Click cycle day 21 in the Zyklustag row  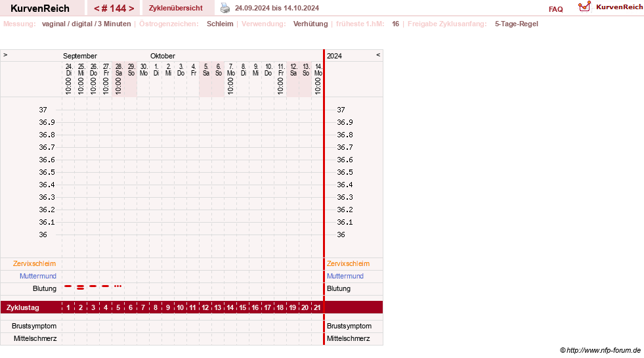317,307
